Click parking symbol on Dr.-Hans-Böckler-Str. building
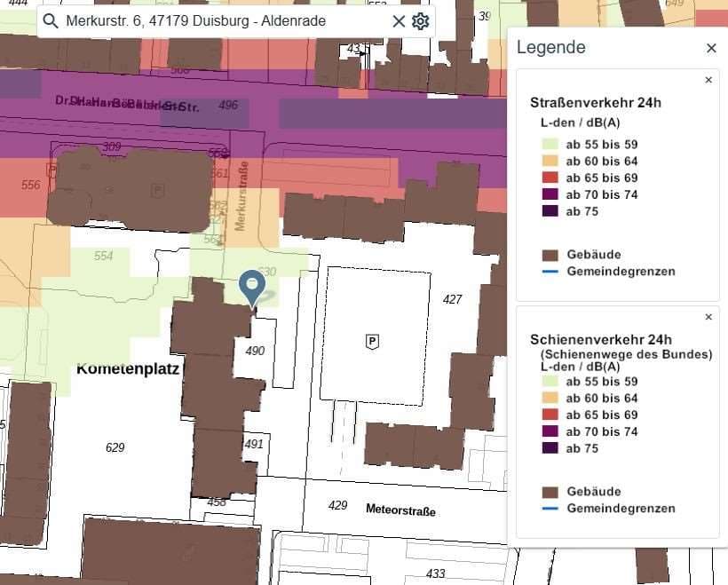This screenshot has height=585, width=728. (x=158, y=189)
